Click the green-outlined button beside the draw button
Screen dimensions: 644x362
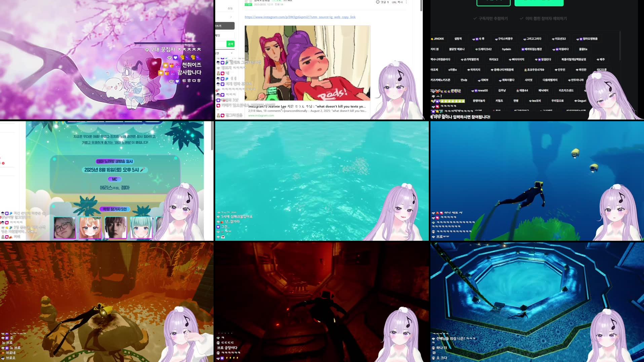(x=493, y=3)
